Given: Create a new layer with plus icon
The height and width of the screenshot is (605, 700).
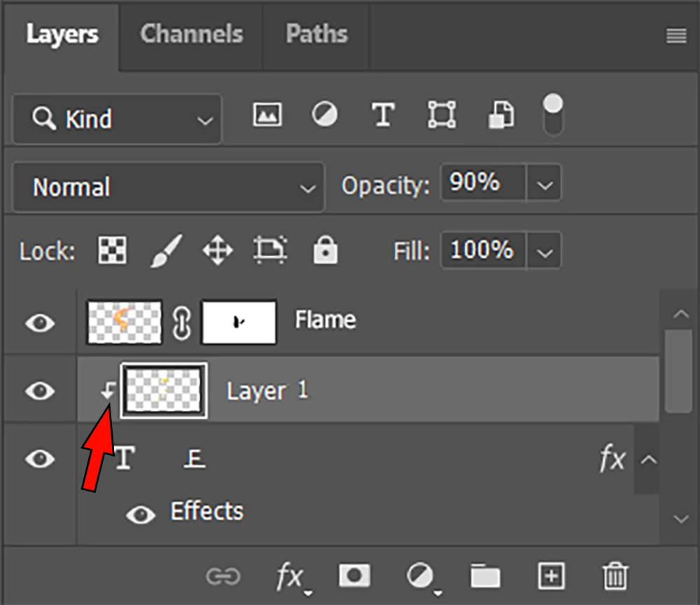Looking at the screenshot, I should point(551,576).
